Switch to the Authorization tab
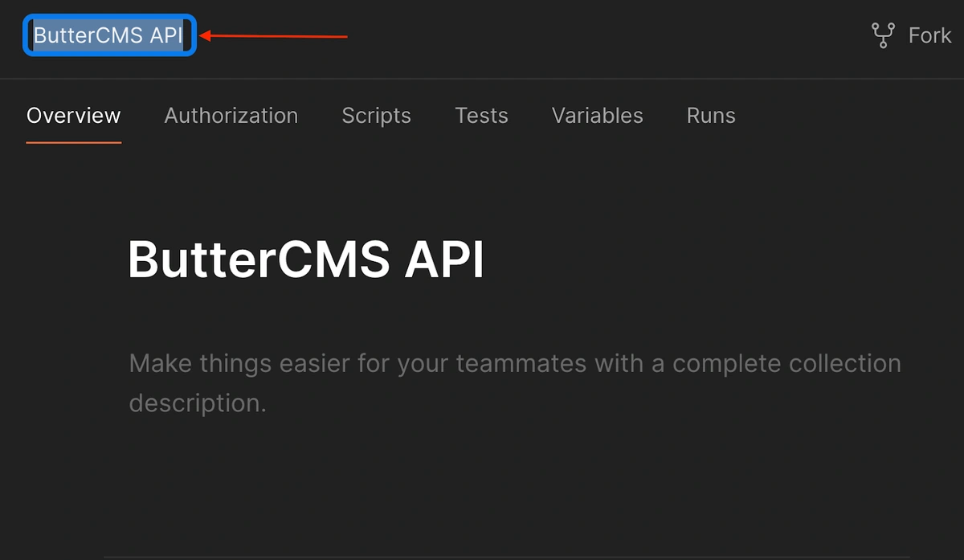 click(231, 116)
